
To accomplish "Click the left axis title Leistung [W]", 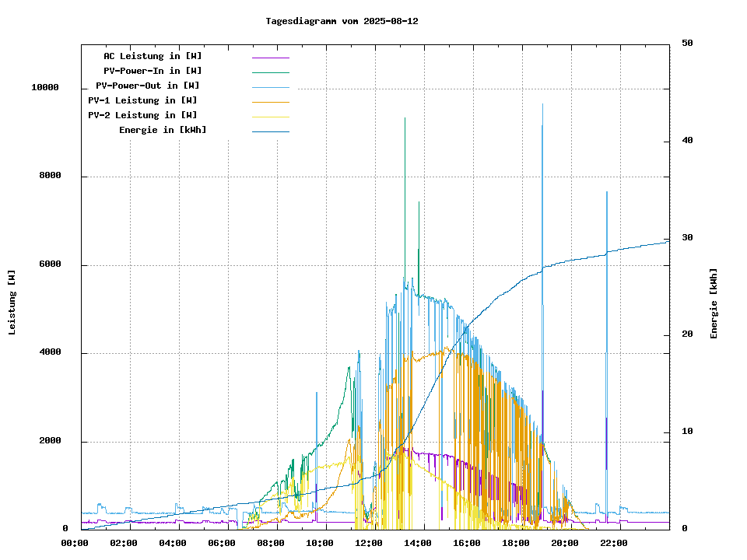I will pos(12,302).
